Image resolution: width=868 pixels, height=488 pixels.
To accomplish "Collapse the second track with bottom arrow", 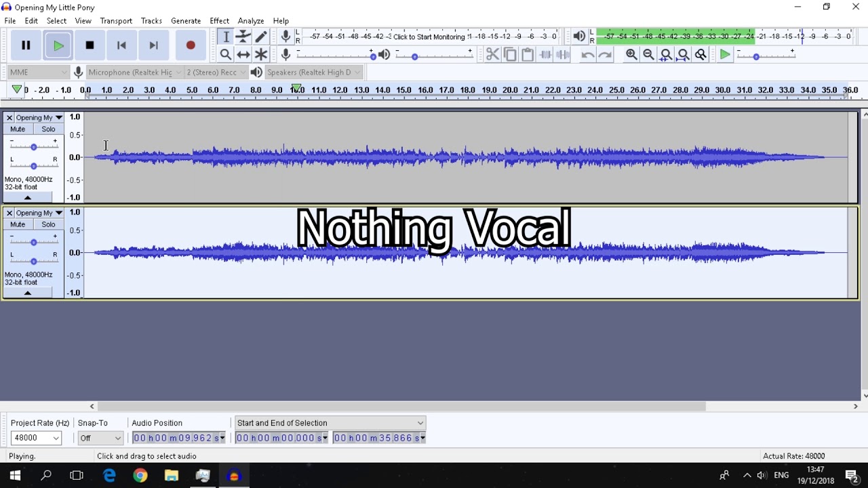I will pos(28,293).
